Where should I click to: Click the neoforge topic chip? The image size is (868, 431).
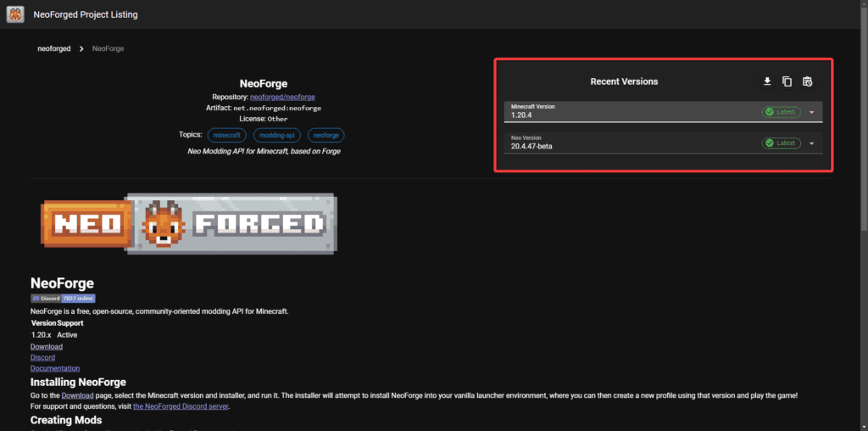coord(326,135)
